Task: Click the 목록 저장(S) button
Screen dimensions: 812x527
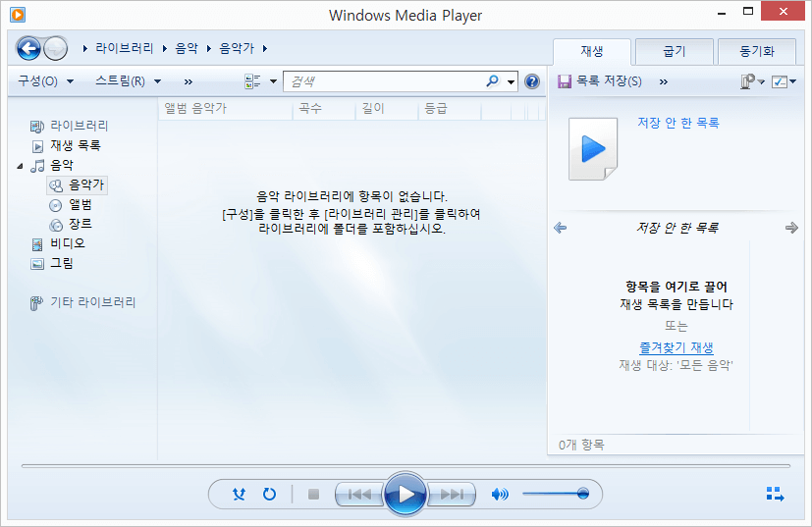Action: coord(600,81)
